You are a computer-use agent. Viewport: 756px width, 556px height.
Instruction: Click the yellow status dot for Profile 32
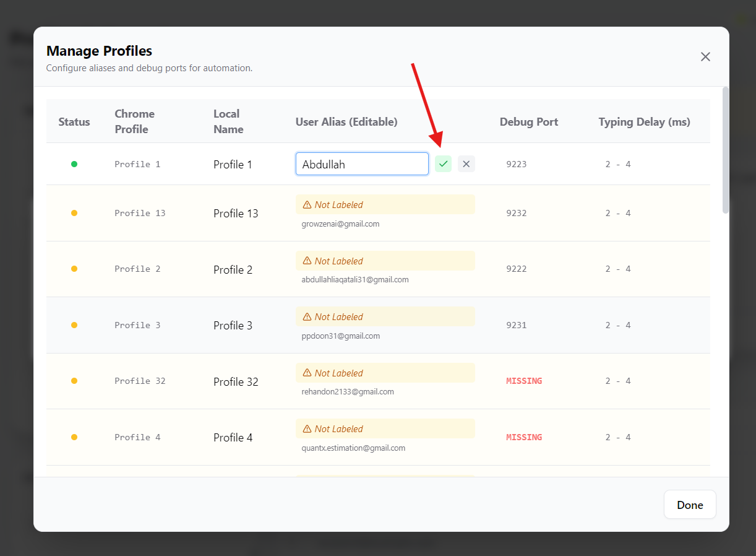74,381
